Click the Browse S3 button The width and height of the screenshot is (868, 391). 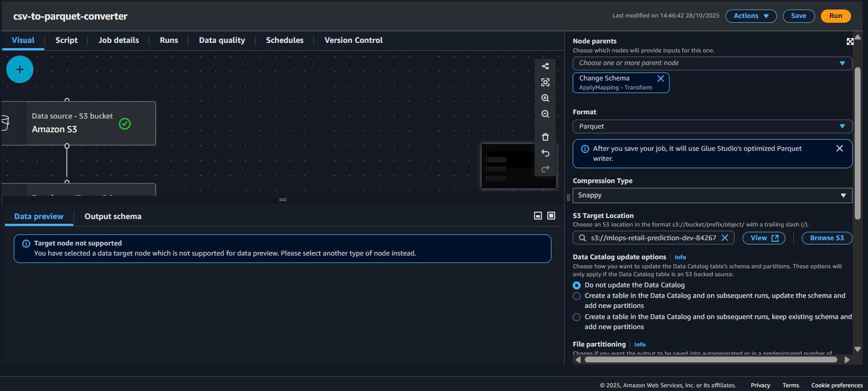(x=826, y=238)
